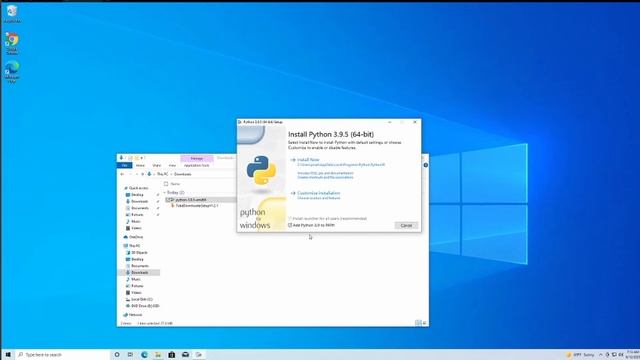The width and height of the screenshot is (640, 360).
Task: Open the Mail app from the taskbar
Action: point(185,355)
